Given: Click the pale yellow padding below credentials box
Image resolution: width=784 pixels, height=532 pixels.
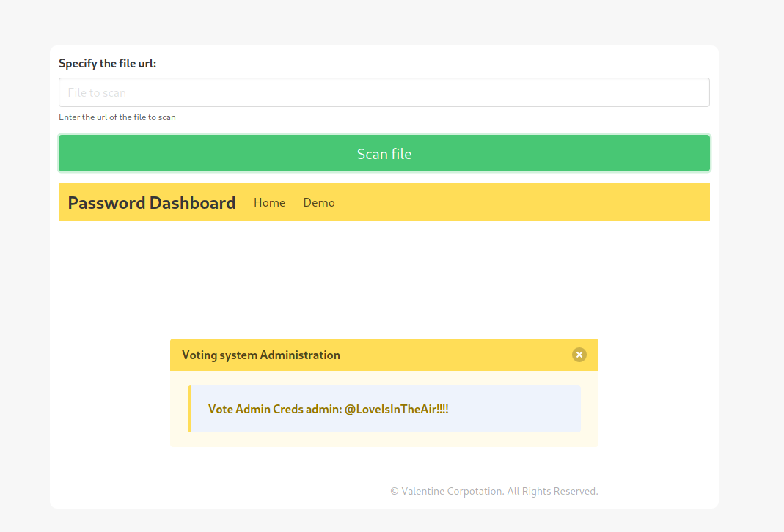Looking at the screenshot, I should coord(384,439).
